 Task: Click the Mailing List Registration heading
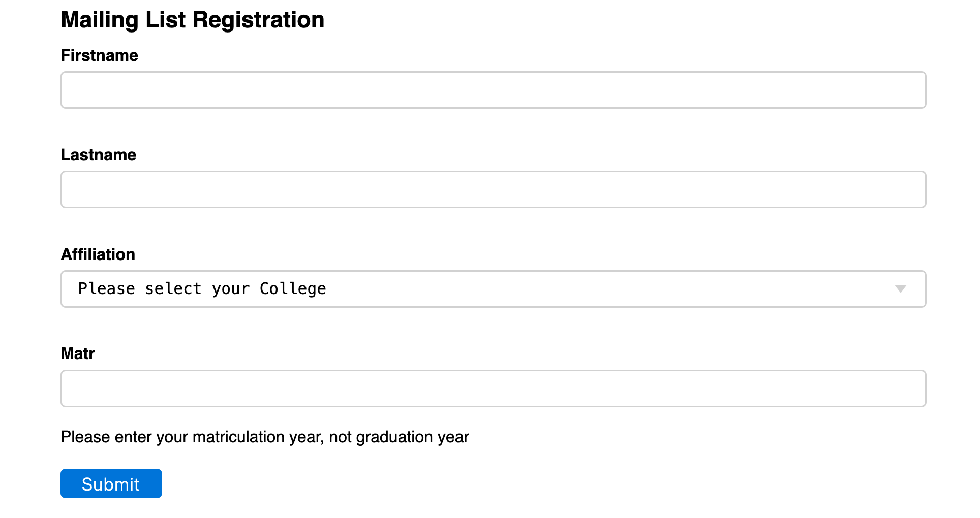pyautogui.click(x=193, y=20)
